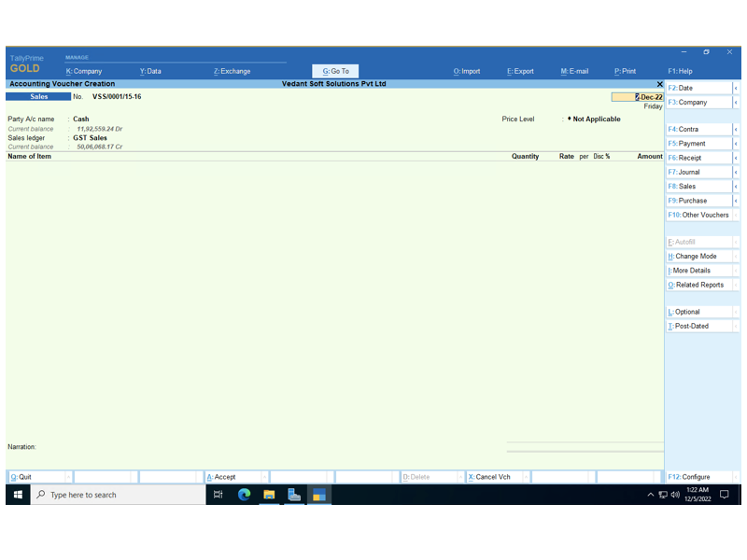Open Task View on taskbar
This screenshot has width=747, height=560.
218,495
